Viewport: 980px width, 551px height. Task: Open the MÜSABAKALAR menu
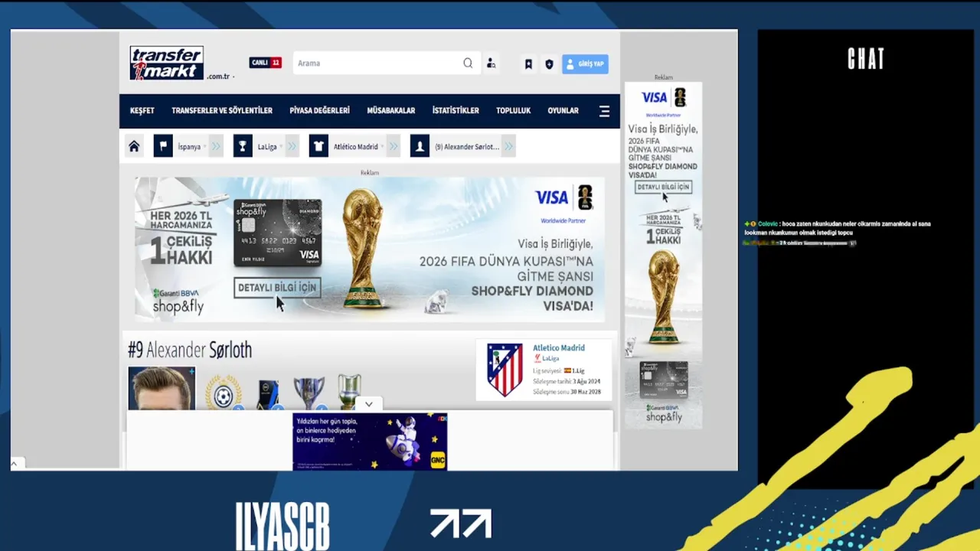(390, 111)
